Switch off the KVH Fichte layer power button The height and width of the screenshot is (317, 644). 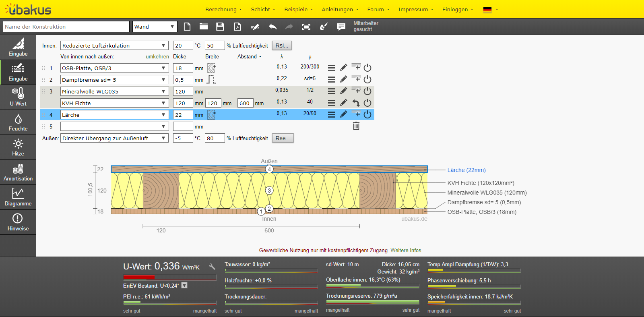(x=367, y=103)
